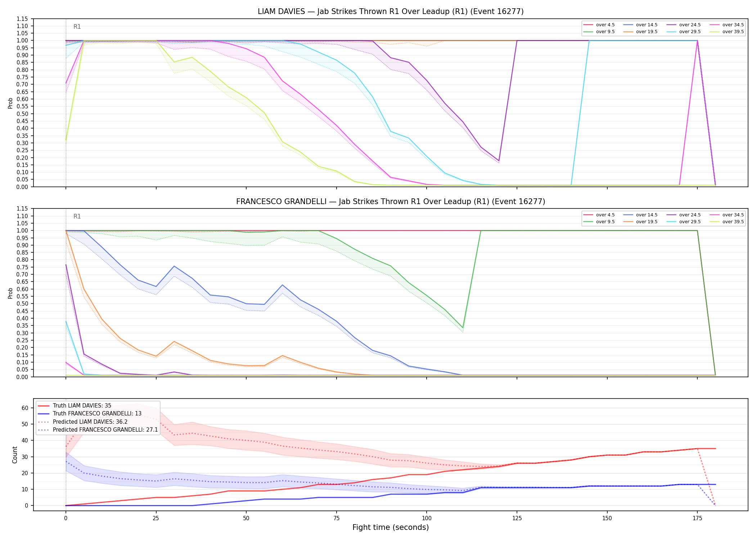Select 'over 19.5' in Liam Davies chart legend
The height and width of the screenshot is (540, 756).
point(640,32)
